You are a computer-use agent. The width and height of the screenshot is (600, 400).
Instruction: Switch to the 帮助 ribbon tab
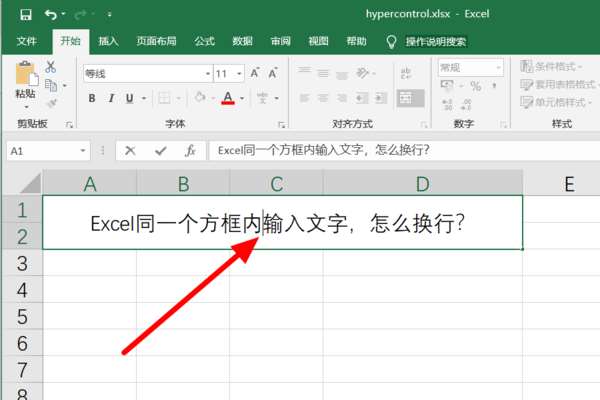[x=356, y=41]
